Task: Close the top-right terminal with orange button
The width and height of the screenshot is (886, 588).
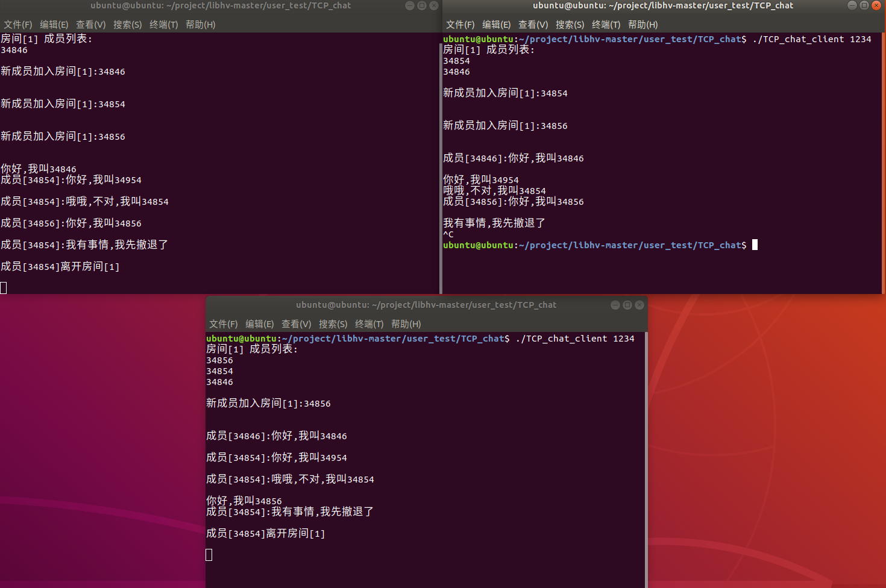Action: pyautogui.click(x=876, y=5)
